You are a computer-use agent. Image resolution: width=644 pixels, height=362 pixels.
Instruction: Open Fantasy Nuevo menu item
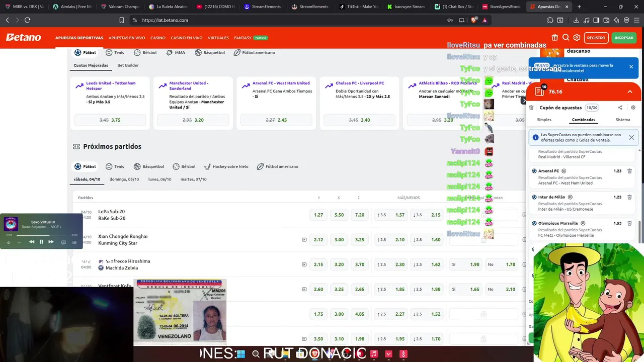point(251,38)
